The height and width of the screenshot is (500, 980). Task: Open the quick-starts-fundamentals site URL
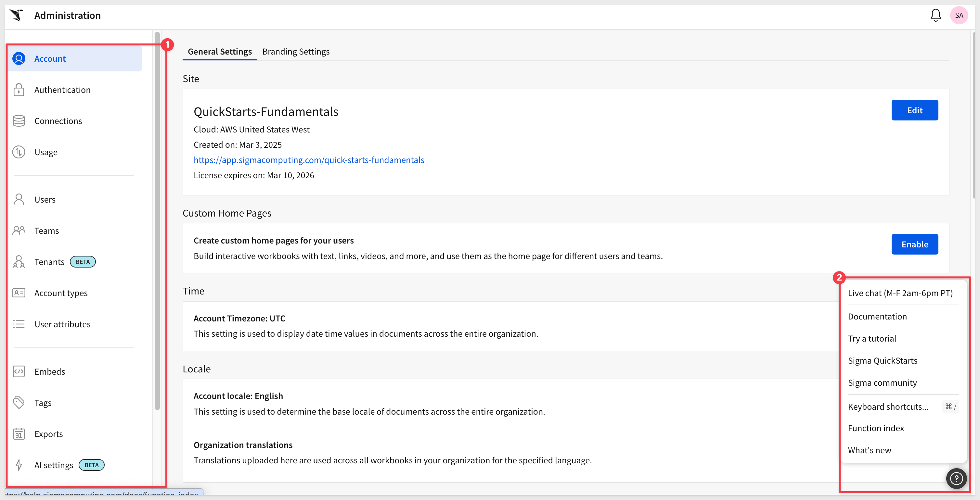click(x=309, y=160)
